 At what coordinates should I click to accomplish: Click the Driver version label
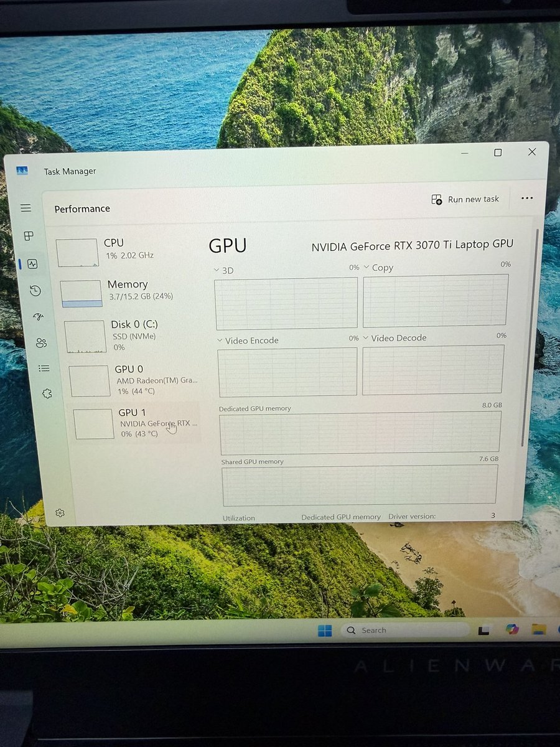point(412,517)
